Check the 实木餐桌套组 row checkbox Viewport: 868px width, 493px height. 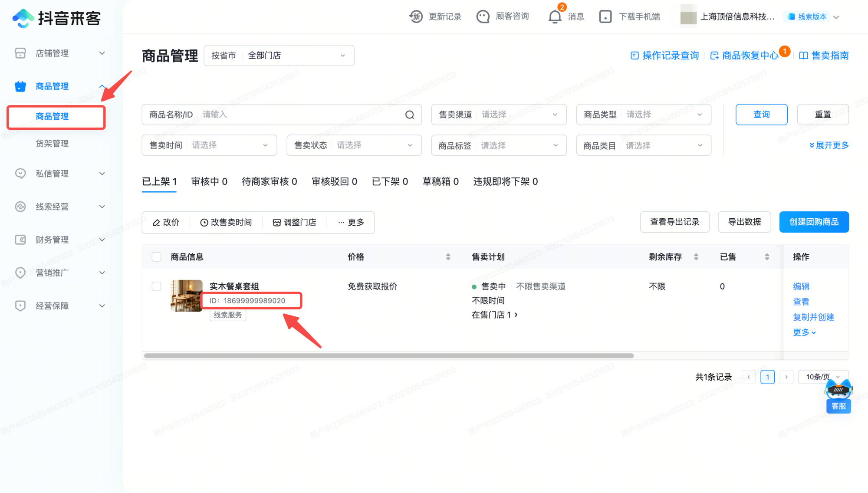[157, 286]
